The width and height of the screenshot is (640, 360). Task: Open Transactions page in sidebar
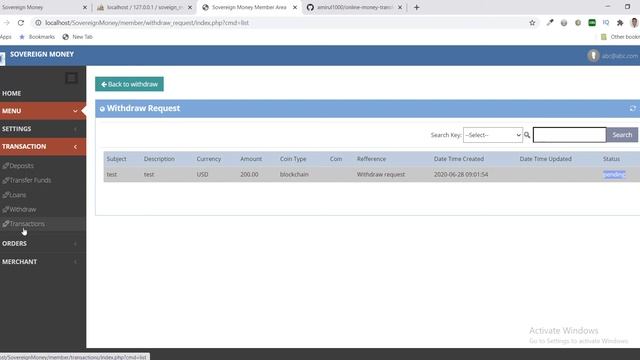(27, 224)
